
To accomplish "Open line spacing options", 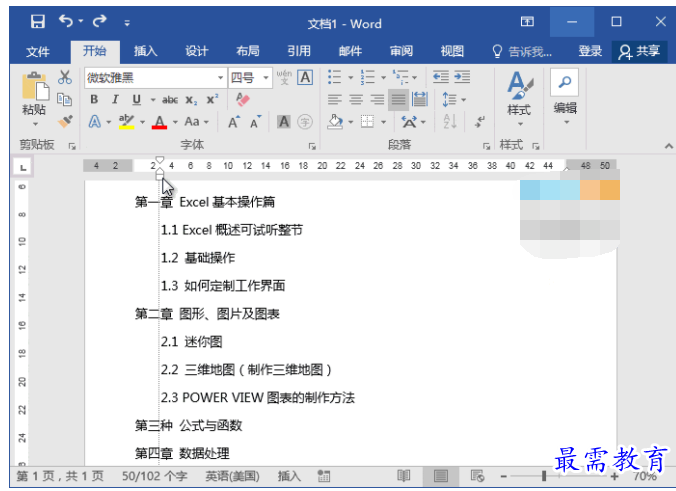I will click(x=454, y=100).
